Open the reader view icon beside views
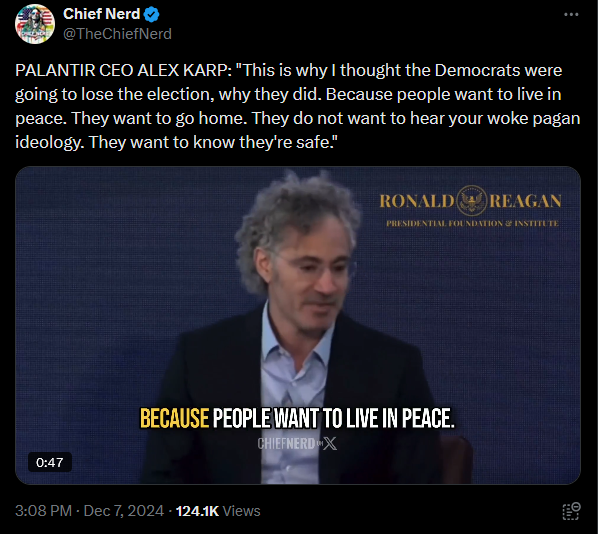 click(x=571, y=511)
